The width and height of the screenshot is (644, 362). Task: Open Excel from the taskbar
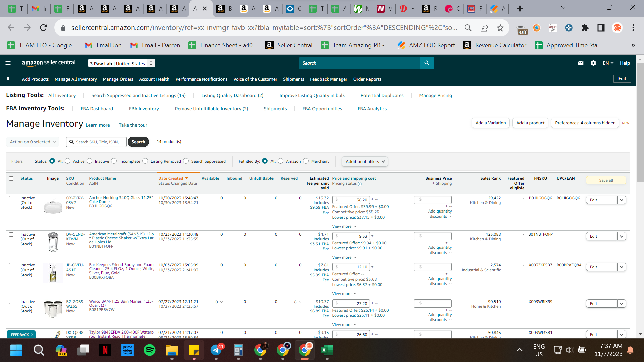pos(326,350)
